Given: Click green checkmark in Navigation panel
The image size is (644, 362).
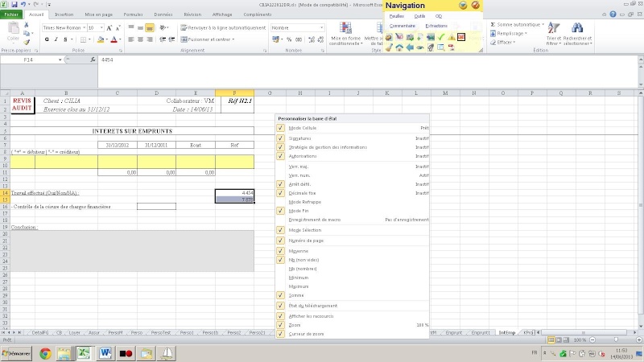Looking at the screenshot, I should click(x=441, y=37).
